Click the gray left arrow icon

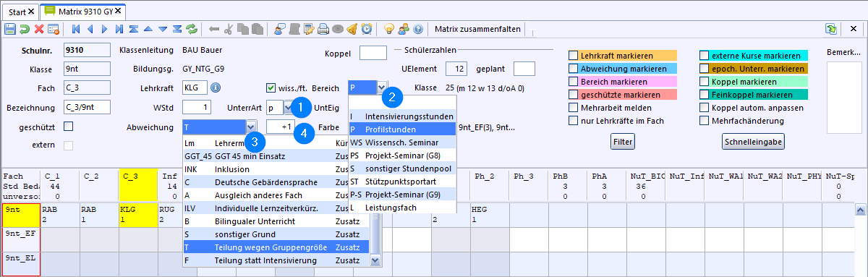(214, 30)
